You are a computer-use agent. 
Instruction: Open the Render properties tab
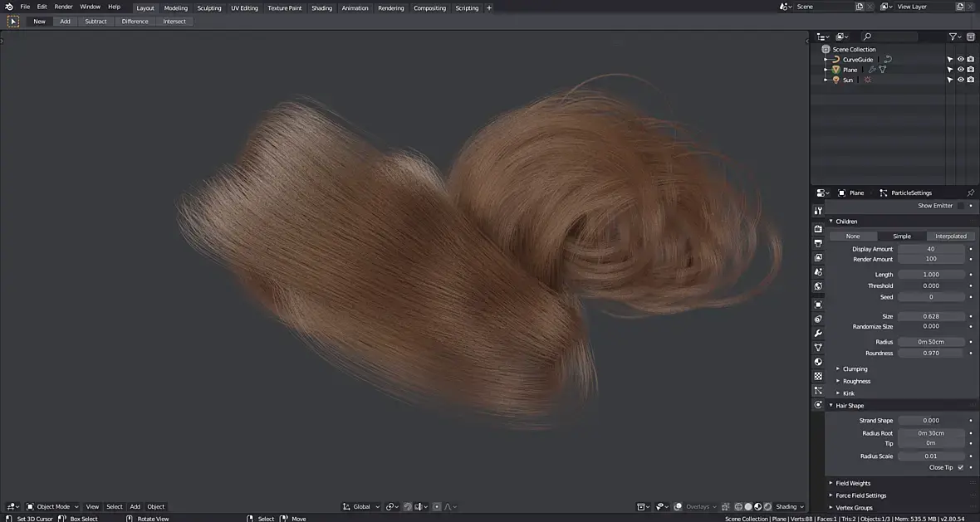pos(818,229)
